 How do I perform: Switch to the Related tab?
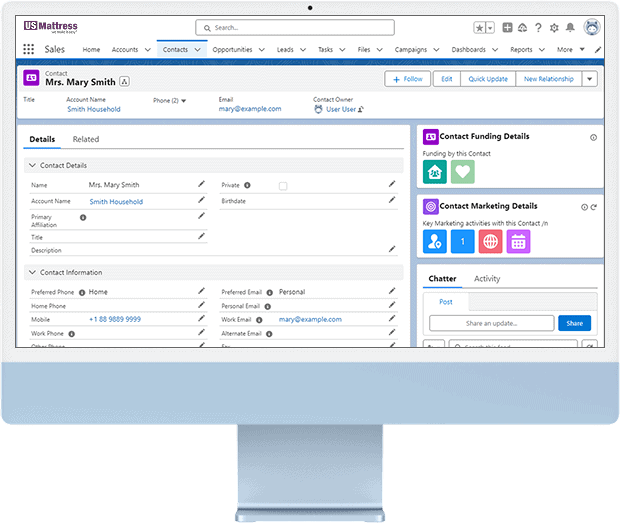tap(86, 139)
